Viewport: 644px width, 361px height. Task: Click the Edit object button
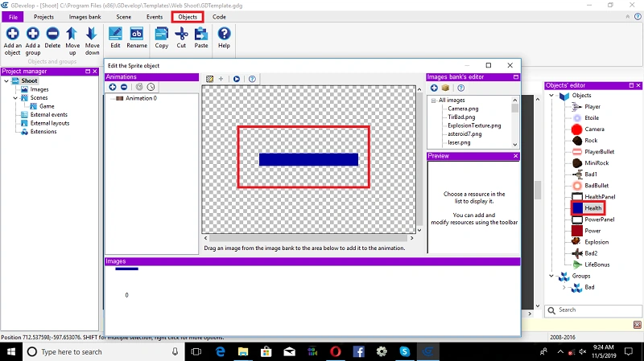[115, 38]
